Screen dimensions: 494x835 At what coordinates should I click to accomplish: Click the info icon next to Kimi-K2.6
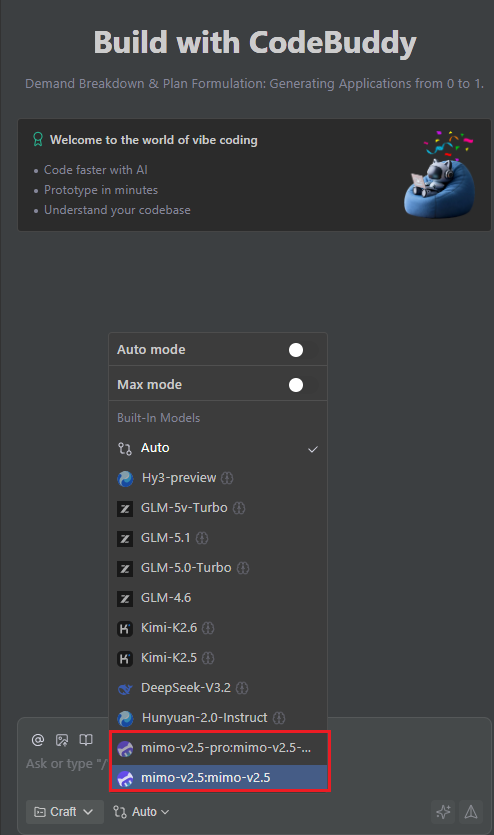coord(208,628)
